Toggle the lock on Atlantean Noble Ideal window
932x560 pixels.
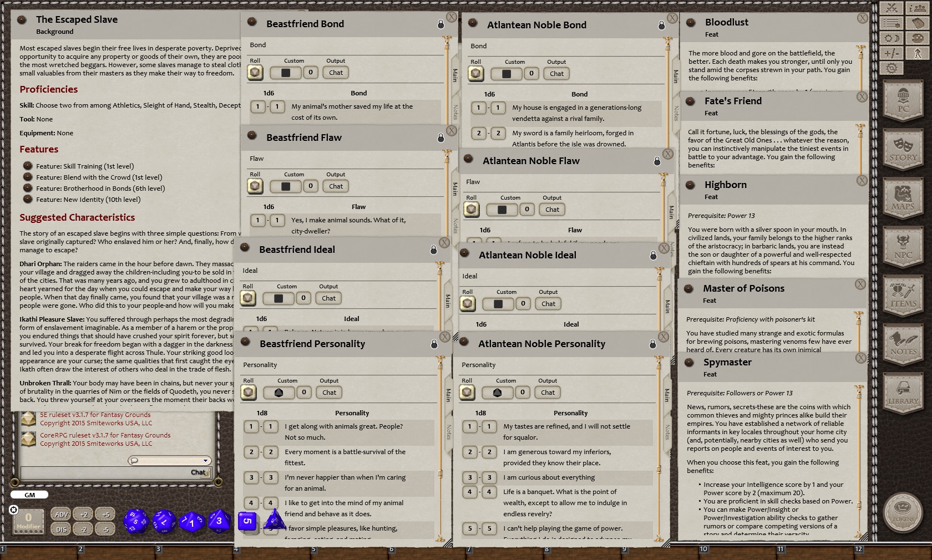click(x=655, y=254)
